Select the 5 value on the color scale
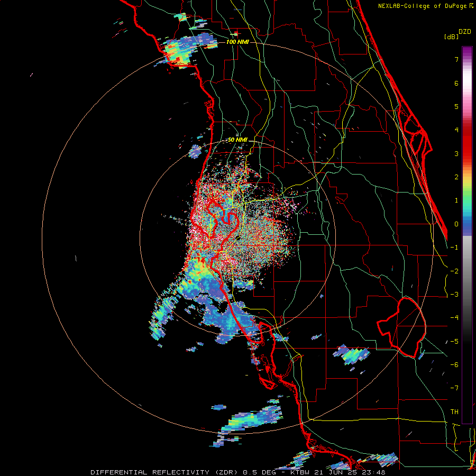 click(456, 106)
